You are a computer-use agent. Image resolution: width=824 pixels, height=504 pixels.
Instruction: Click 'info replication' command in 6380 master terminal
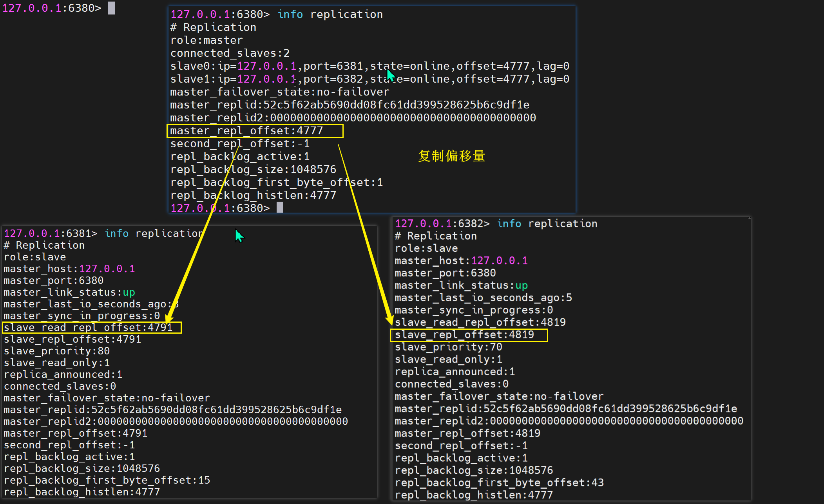(x=330, y=14)
